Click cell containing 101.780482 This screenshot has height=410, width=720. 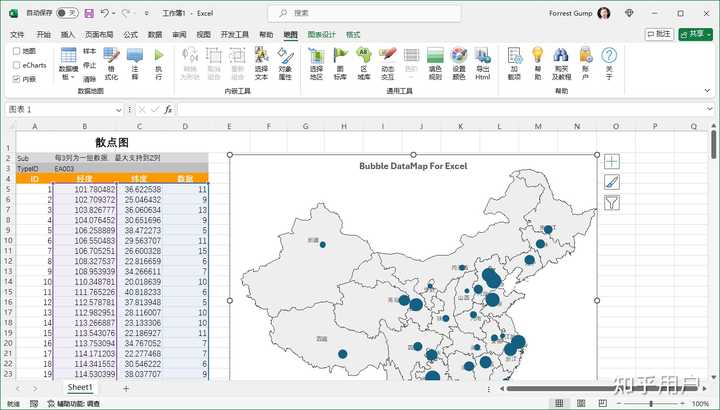[85, 189]
